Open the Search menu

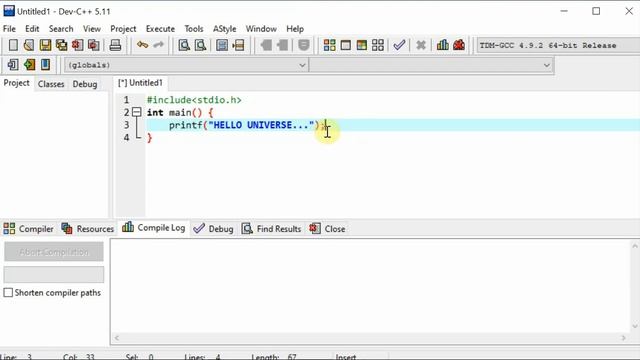click(x=61, y=29)
